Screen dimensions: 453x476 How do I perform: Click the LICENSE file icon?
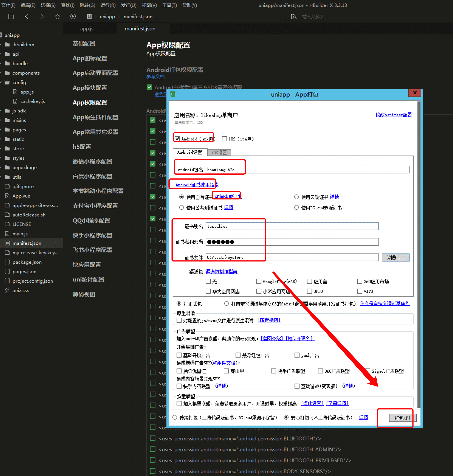[x=8, y=224]
